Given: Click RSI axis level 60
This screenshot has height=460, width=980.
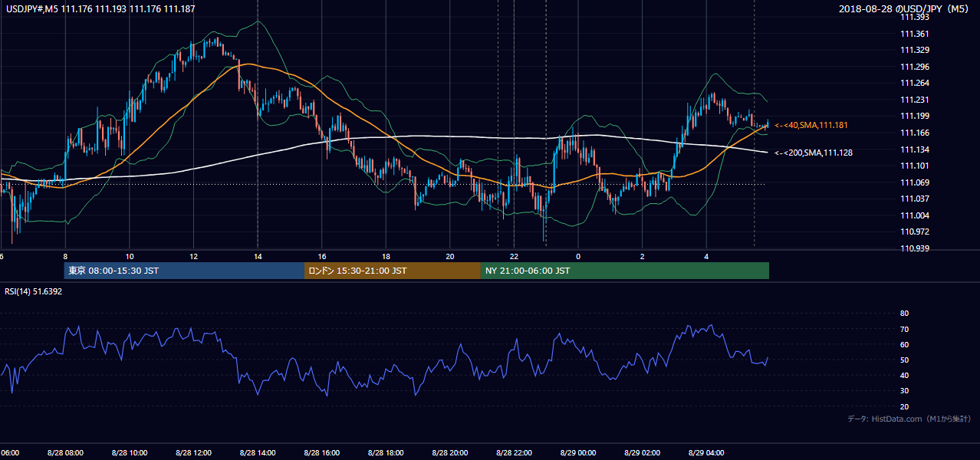Looking at the screenshot, I should 904,344.
